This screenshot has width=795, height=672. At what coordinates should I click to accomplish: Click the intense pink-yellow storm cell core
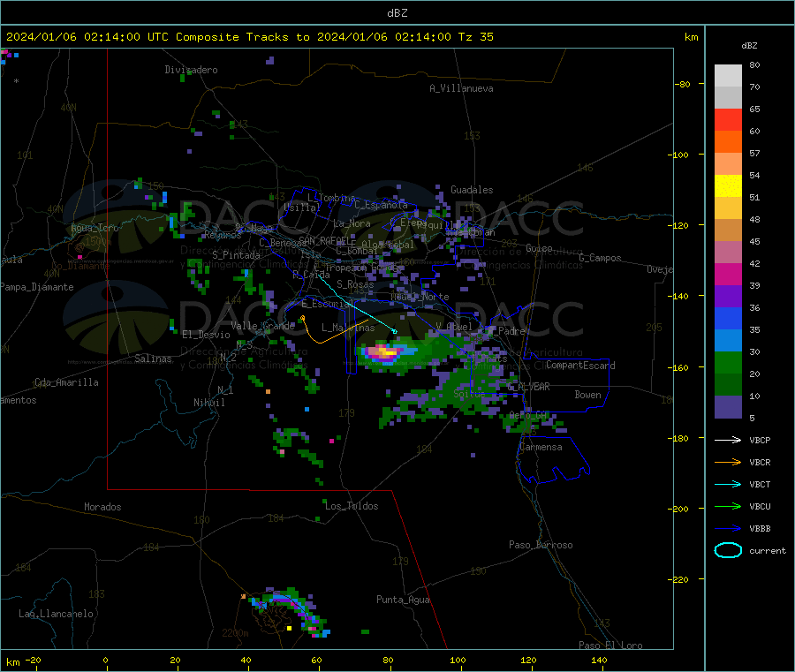point(384,351)
